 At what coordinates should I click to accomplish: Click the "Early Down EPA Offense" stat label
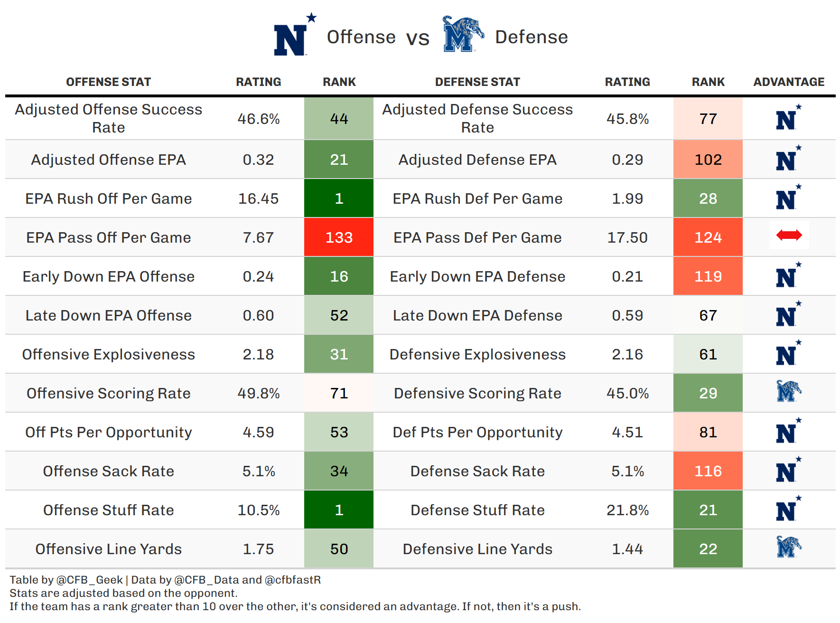click(108, 276)
